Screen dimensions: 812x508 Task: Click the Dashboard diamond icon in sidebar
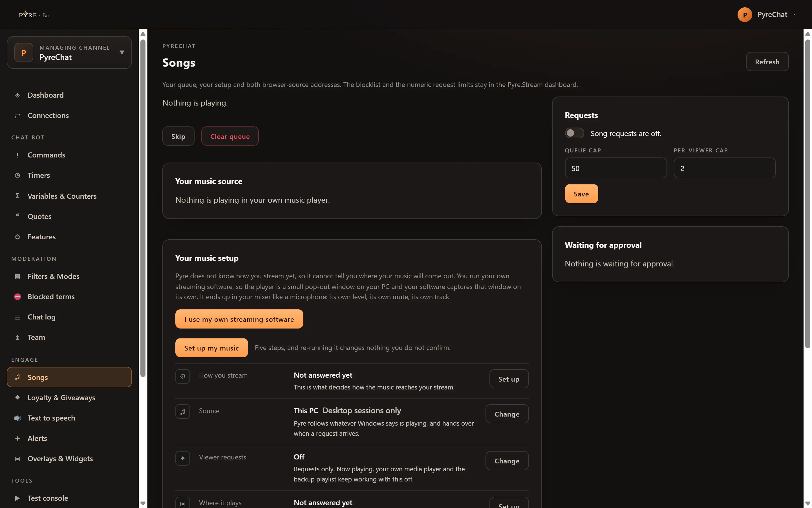(x=17, y=95)
